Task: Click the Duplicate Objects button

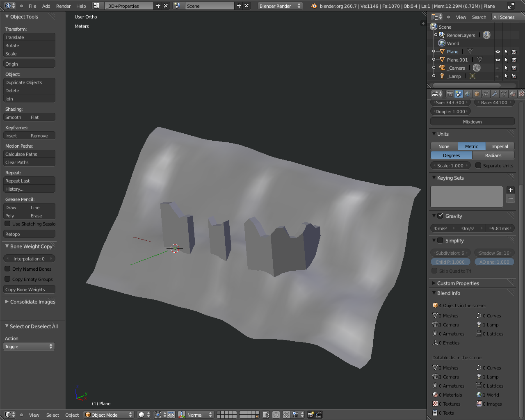Action: pyautogui.click(x=29, y=82)
